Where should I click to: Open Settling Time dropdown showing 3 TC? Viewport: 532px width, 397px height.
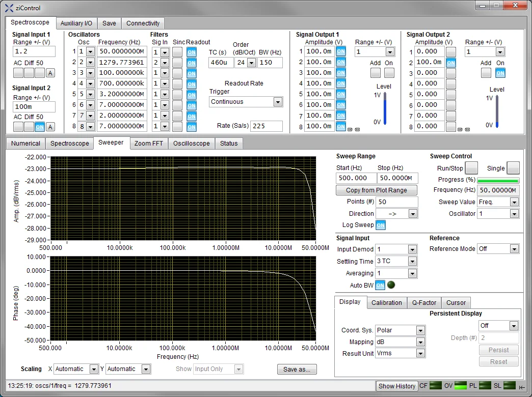pyautogui.click(x=412, y=262)
